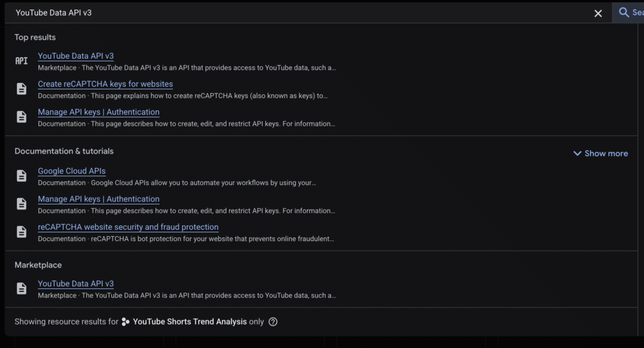Click document icon next to Create reCAPTCHA keys
Viewport: 644px width, 348px height.
(21, 89)
